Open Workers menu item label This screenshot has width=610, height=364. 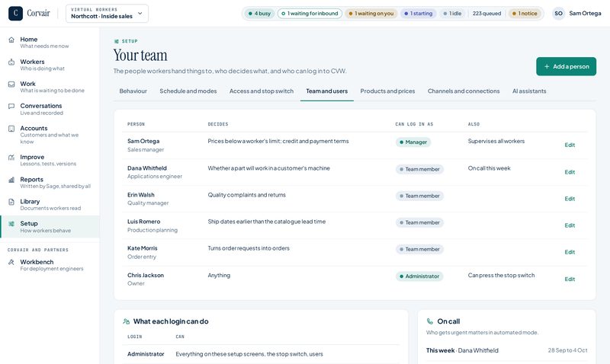click(32, 62)
